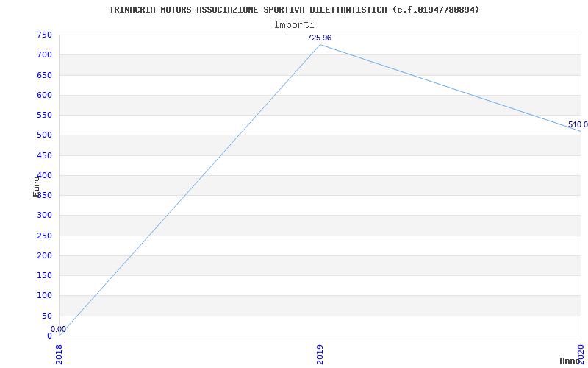
Task: Click the 650 y-axis tick label
Action: coord(44,75)
